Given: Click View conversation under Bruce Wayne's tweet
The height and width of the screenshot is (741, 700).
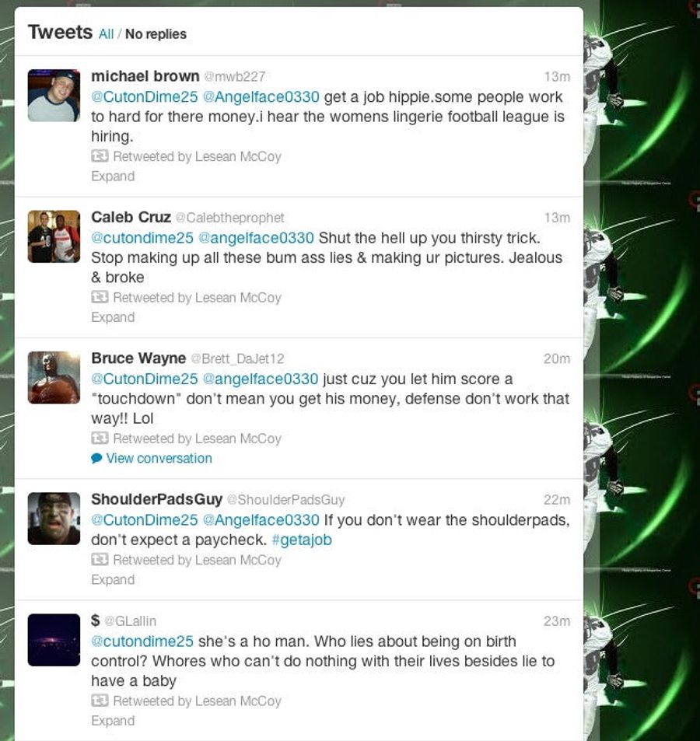Looking at the screenshot, I should click(x=159, y=459).
